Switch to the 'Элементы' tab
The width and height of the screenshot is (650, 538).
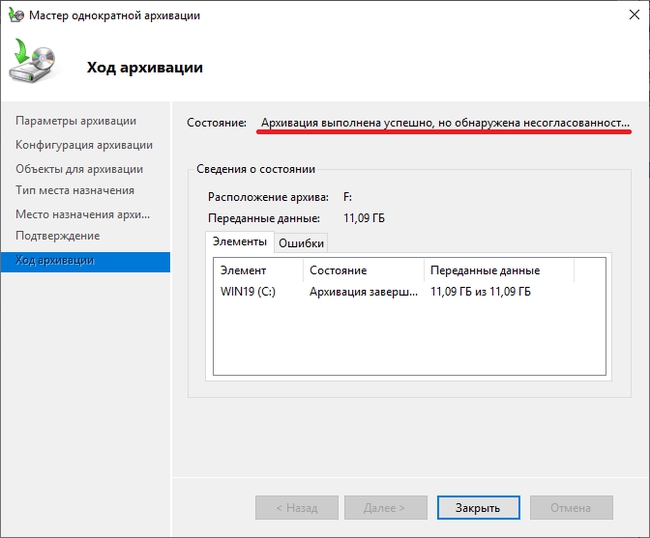coord(238,242)
